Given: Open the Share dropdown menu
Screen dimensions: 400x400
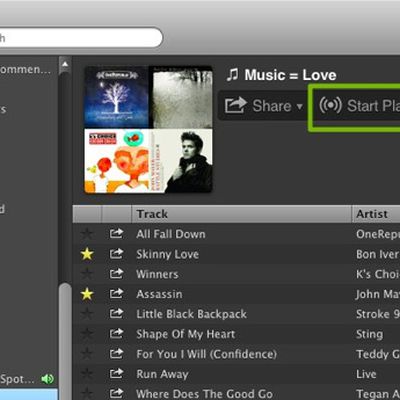Looking at the screenshot, I should point(263,106).
